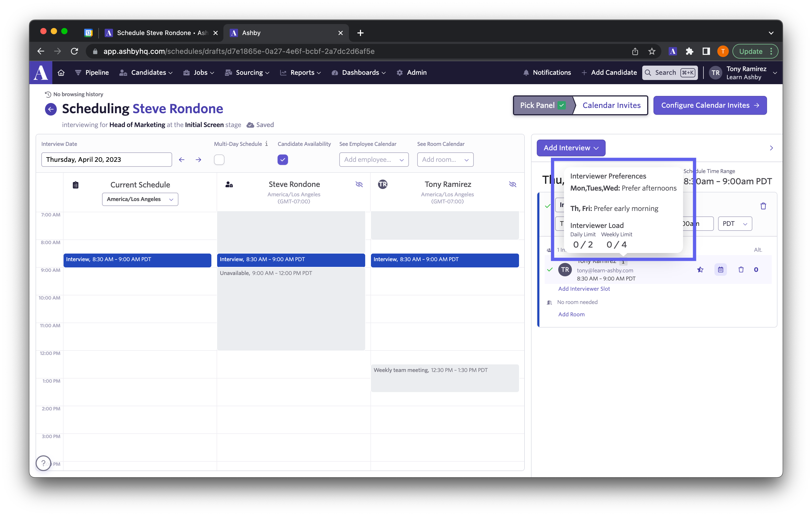The image size is (812, 516).
Task: Open the Google Calendar pinned tab
Action: 88,33
